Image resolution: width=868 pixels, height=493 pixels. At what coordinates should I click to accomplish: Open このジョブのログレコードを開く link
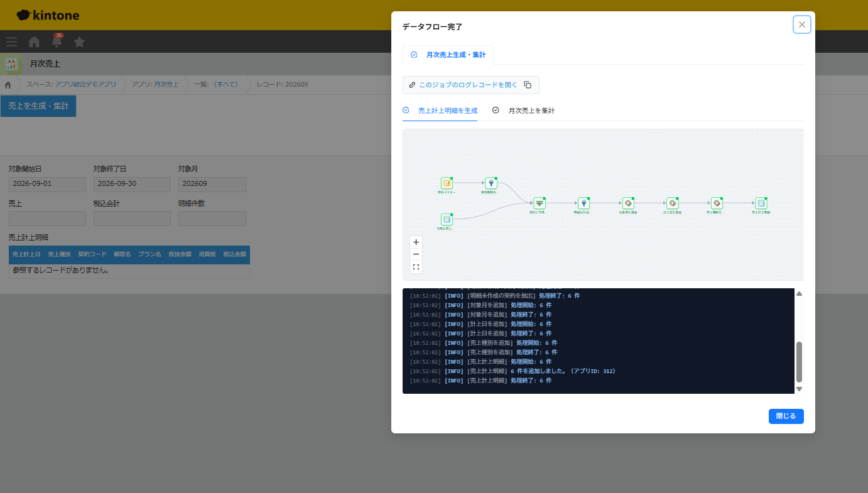point(468,85)
